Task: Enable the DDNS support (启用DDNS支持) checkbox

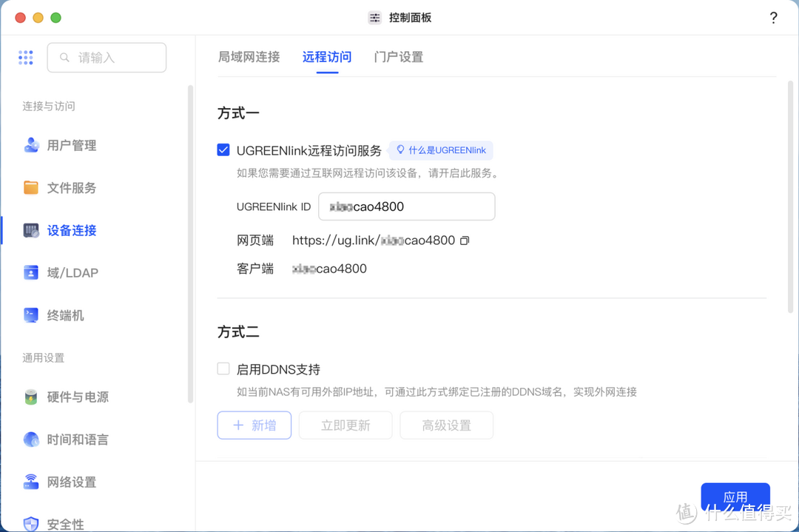Action: pos(223,368)
